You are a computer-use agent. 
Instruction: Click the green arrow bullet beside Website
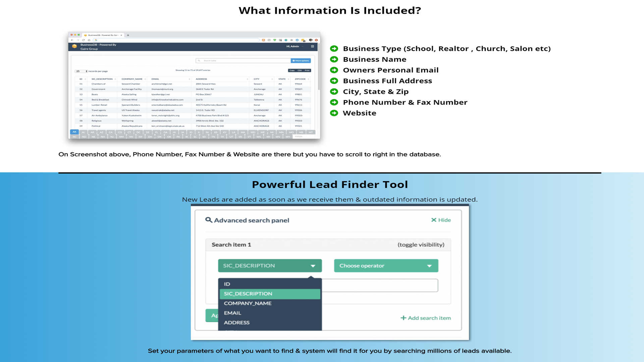click(334, 113)
